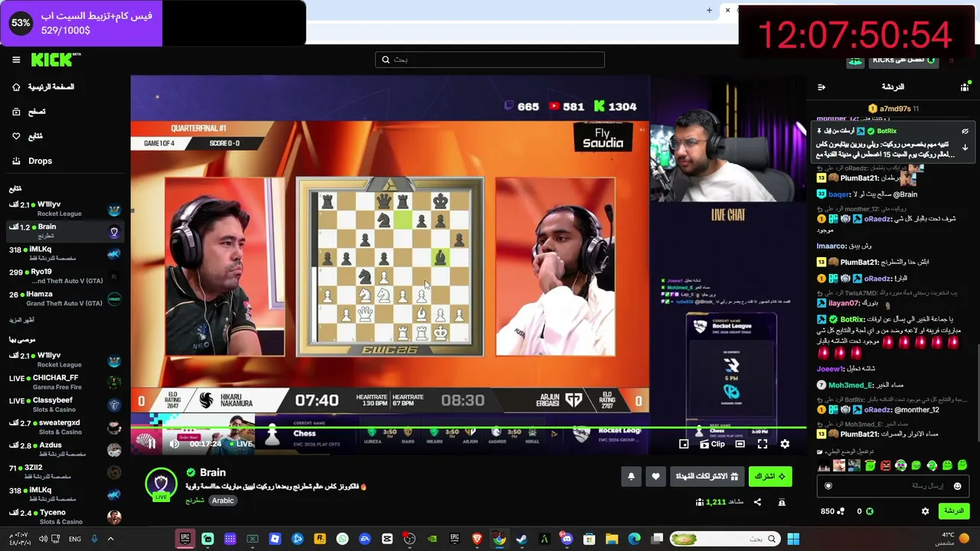The width and height of the screenshot is (980, 551).
Task: Follow Brain with the heart button
Action: point(655,476)
